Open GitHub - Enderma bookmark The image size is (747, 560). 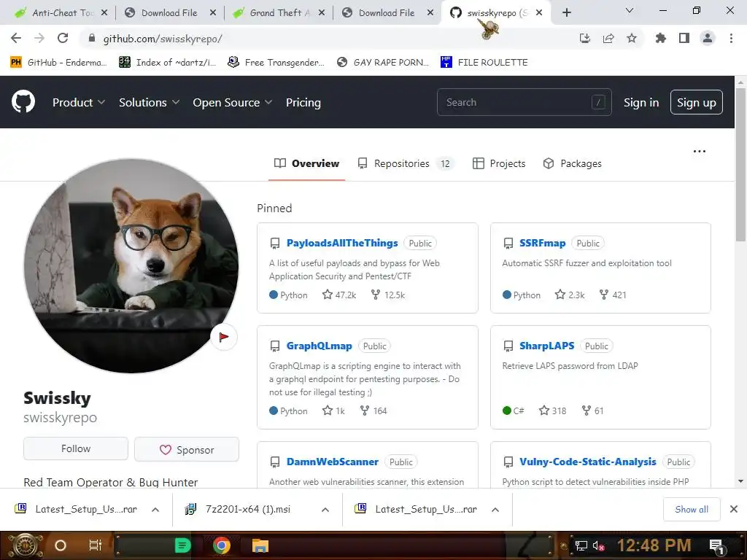click(58, 63)
